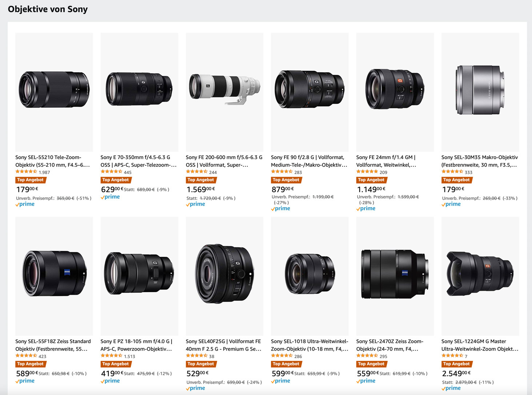This screenshot has width=532, height=395.
Task: Open star rating for SEL-2470Z Zeiss lens
Action: [x=367, y=356]
